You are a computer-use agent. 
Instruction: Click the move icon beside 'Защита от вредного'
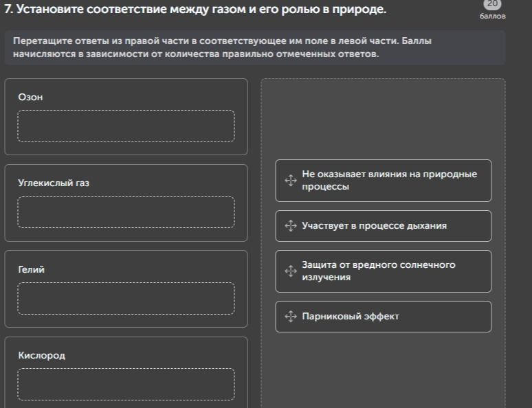tap(291, 271)
